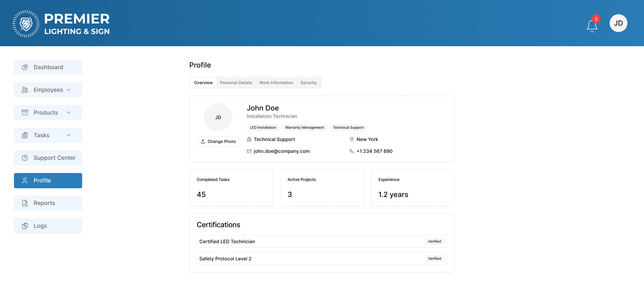This screenshot has width=644, height=290.
Task: Click the email envelope icon
Action: pos(249,151)
